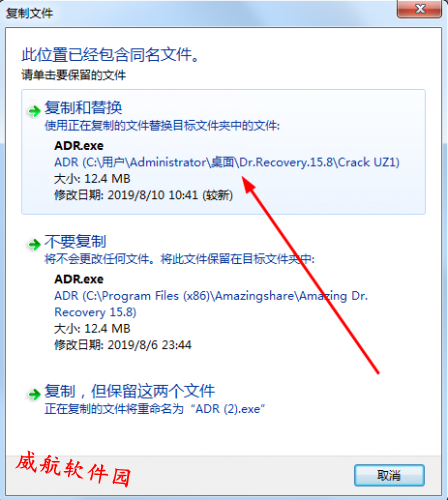Click the 复制文件 window title bar
This screenshot has width=448, height=500.
[200, 13]
